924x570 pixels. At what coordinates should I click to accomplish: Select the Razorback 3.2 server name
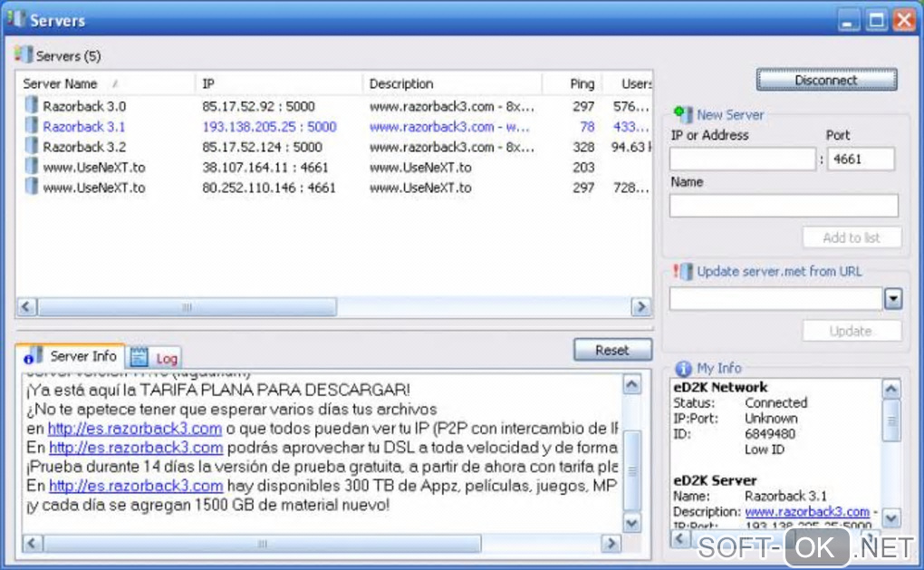[x=84, y=147]
